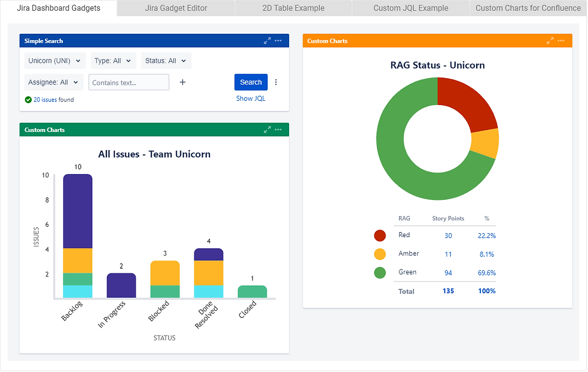Click the Blocked axis label
Screen dimensions: 588x372
tap(159, 311)
